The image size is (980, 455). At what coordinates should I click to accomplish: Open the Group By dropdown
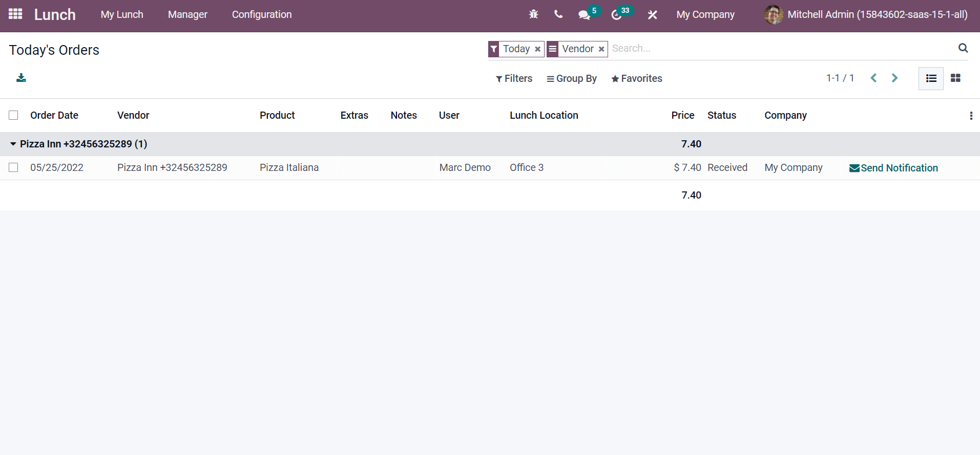[x=572, y=78]
